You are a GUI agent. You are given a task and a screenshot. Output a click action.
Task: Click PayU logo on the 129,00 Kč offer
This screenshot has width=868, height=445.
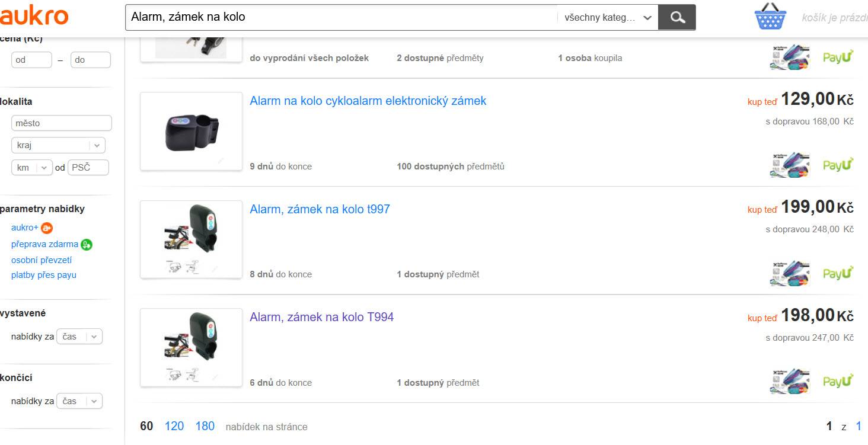click(x=838, y=165)
